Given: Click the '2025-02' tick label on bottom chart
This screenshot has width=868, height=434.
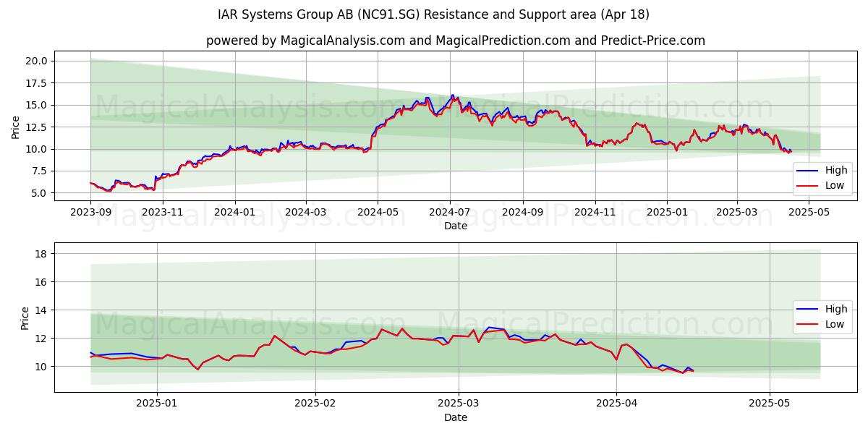Looking at the screenshot, I should coord(316,405).
